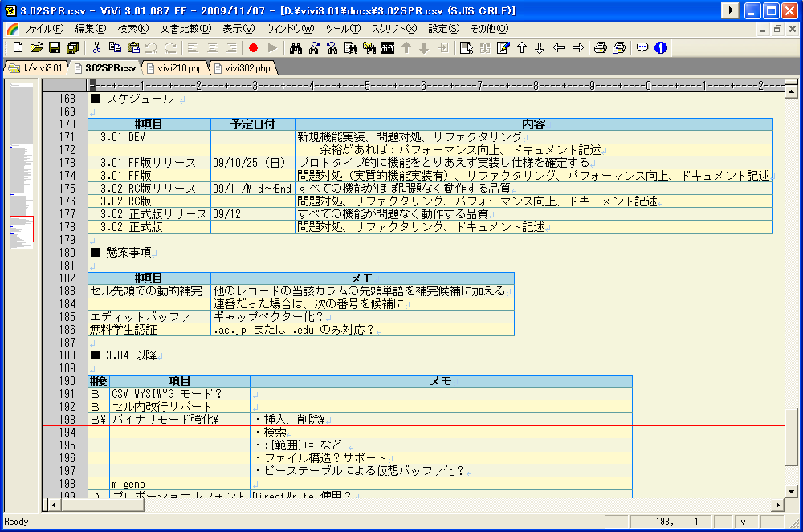
Task: Open the 表示(V) menu
Action: [238, 29]
